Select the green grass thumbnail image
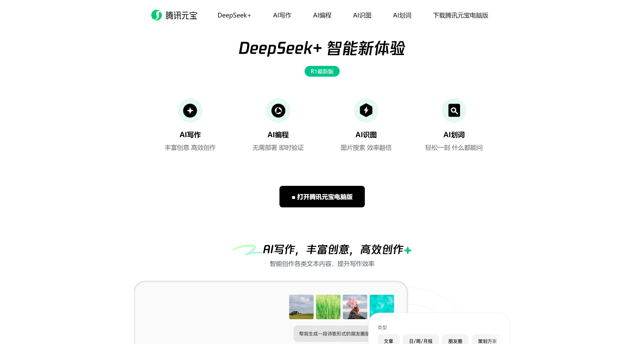 [x=328, y=307]
